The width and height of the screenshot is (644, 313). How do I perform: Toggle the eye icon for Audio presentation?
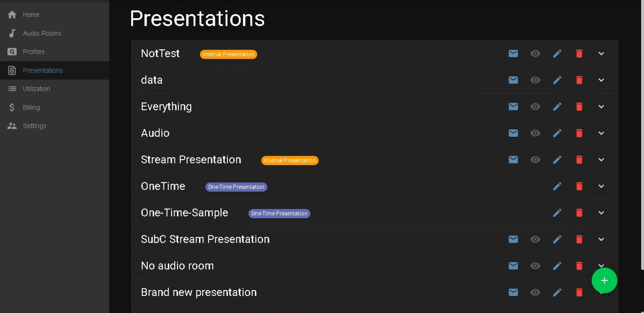click(x=535, y=133)
